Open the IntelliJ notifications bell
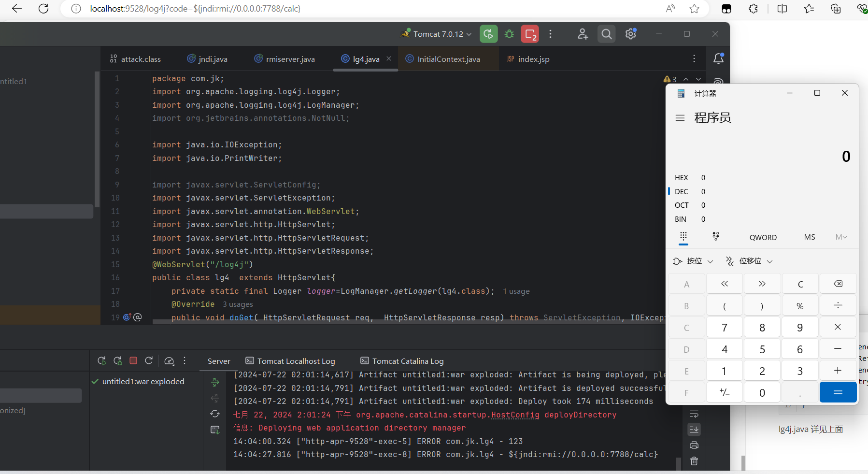Image resolution: width=868 pixels, height=474 pixels. tap(718, 58)
